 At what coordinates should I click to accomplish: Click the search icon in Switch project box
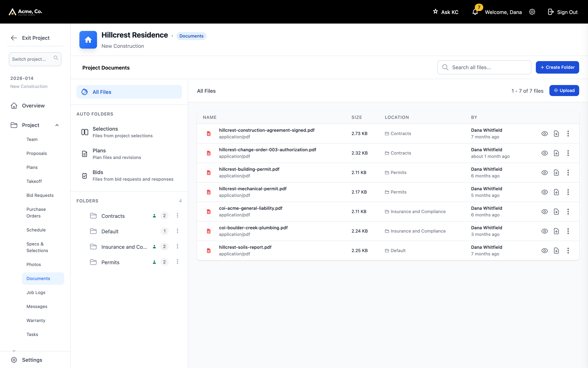pyautogui.click(x=56, y=58)
